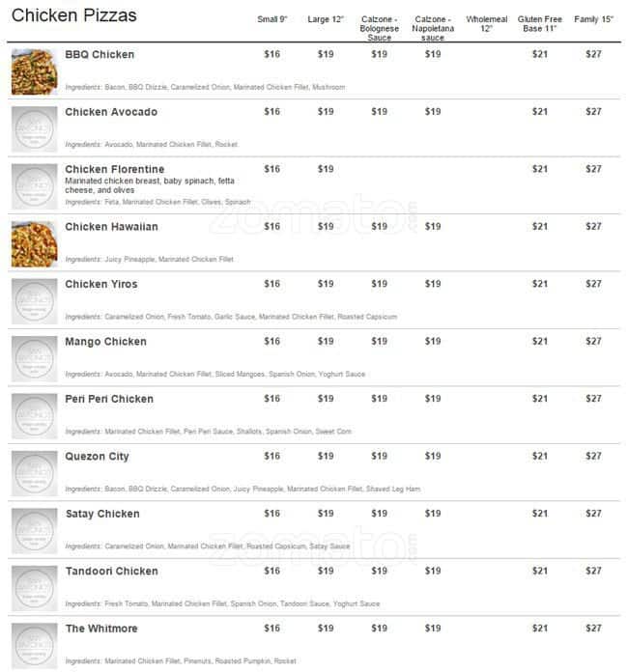Viewport: 628px width, 672px height.
Task: Select The Whitmore Family 15" $27 price
Action: tap(593, 629)
